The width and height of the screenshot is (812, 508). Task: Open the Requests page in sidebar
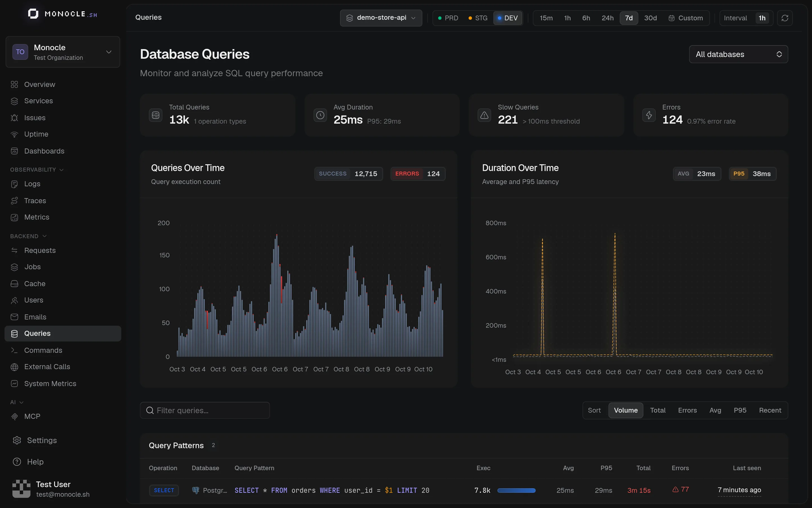[63, 250]
